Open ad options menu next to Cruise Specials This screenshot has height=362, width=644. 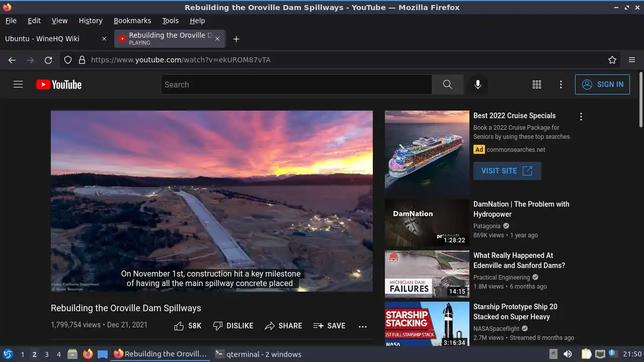coord(581,117)
